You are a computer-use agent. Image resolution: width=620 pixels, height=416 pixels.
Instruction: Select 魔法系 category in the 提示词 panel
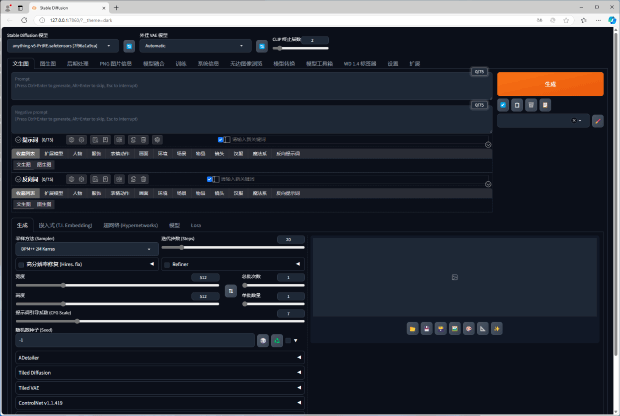pyautogui.click(x=260, y=154)
